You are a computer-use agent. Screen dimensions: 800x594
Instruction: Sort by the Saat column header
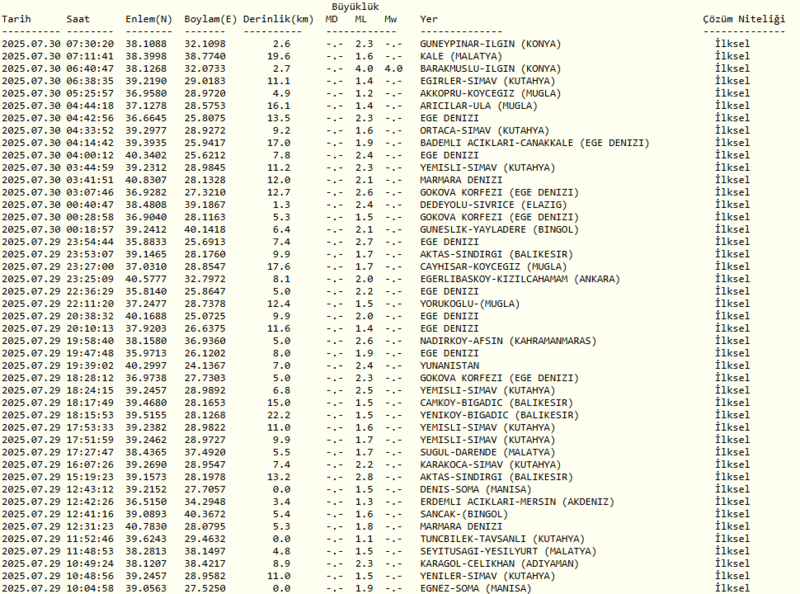pos(79,18)
